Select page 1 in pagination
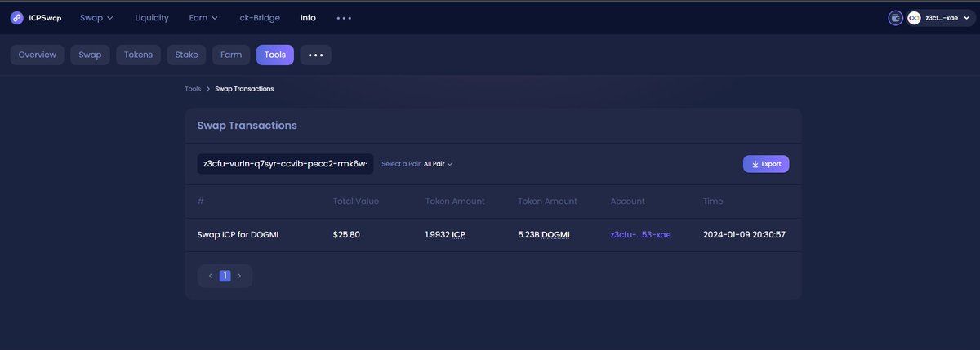This screenshot has height=350, width=980. point(225,276)
